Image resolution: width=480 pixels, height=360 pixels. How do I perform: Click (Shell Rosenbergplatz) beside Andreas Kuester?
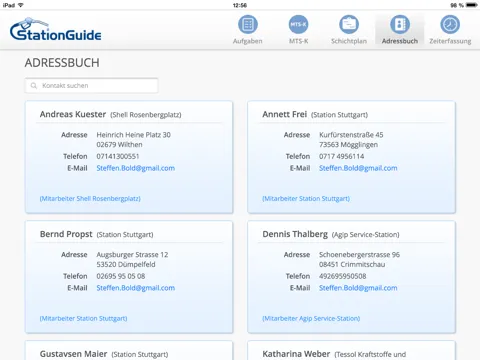(x=146, y=115)
